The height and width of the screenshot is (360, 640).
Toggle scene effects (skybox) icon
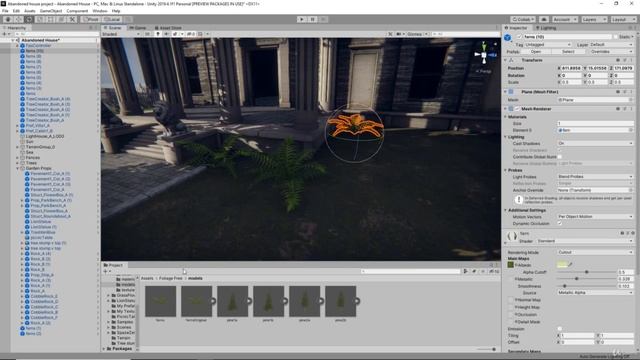tap(176, 34)
